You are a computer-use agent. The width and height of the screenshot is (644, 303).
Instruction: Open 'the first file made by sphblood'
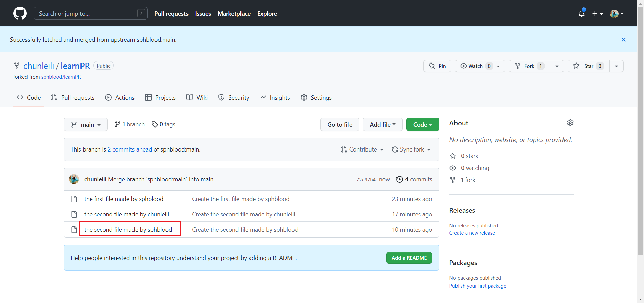click(x=124, y=199)
